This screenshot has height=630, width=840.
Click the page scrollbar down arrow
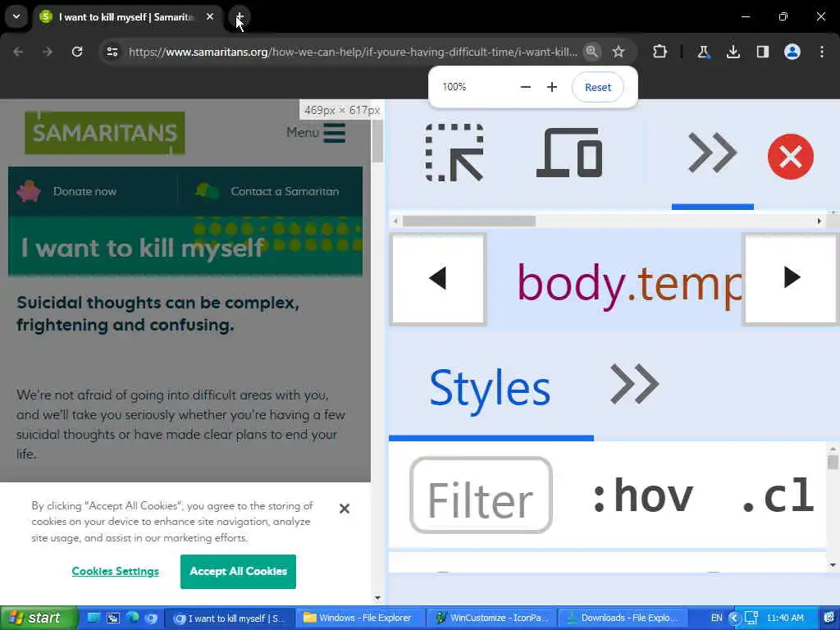(x=377, y=598)
